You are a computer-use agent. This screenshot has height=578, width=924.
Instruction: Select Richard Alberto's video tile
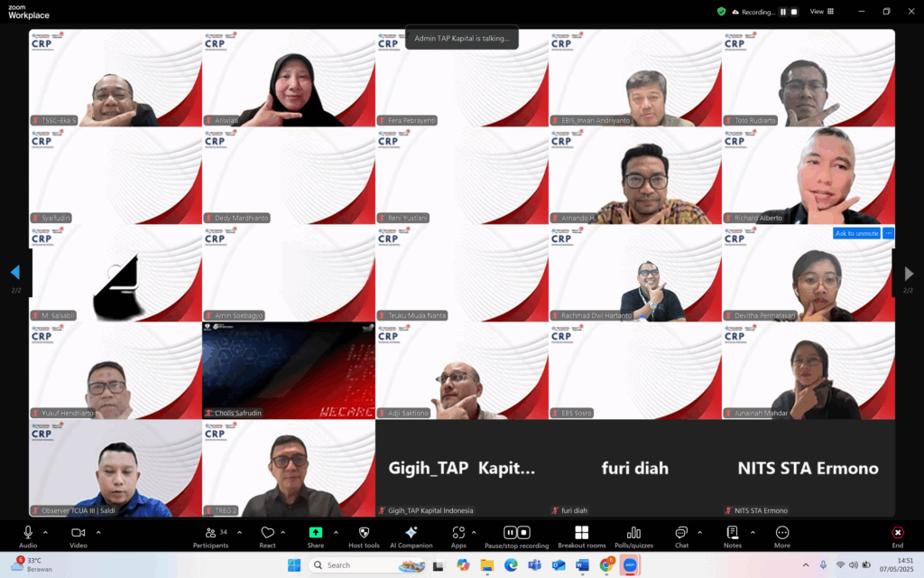[x=808, y=176]
